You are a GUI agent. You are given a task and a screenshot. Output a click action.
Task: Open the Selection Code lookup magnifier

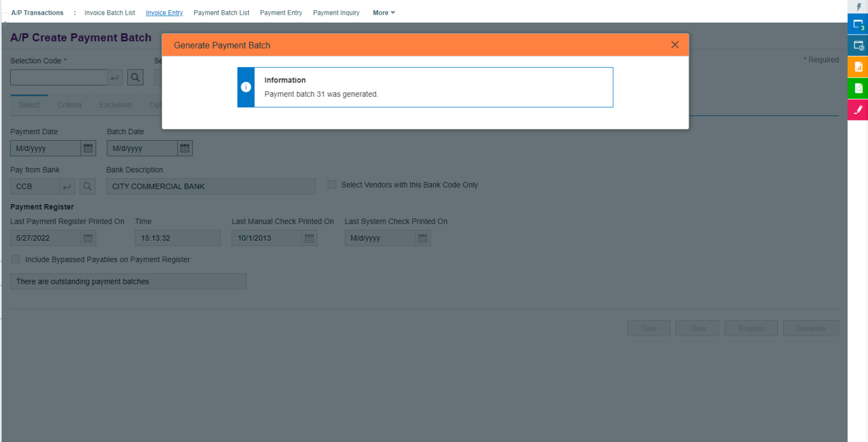coord(135,77)
